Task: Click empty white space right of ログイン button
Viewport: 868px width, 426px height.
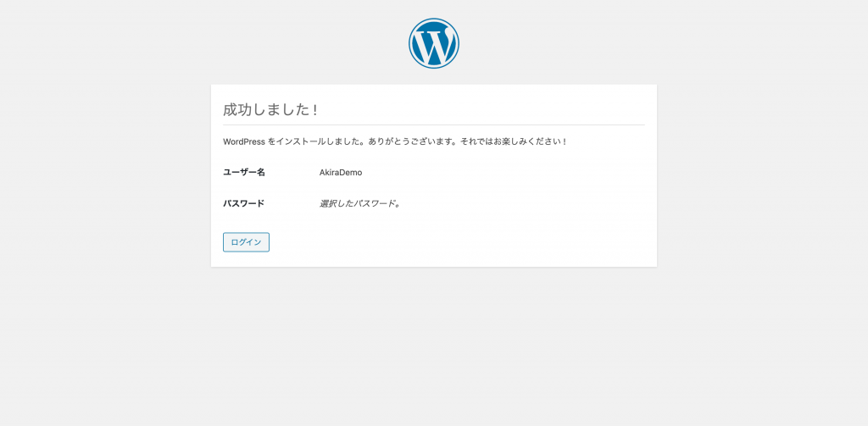Action: pos(442,242)
